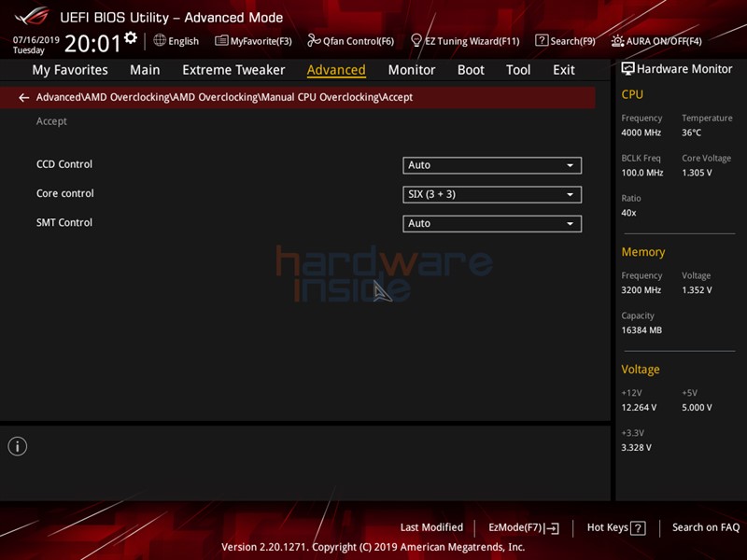Open the Hot Keys help icon
The height and width of the screenshot is (560, 747).
(x=638, y=527)
